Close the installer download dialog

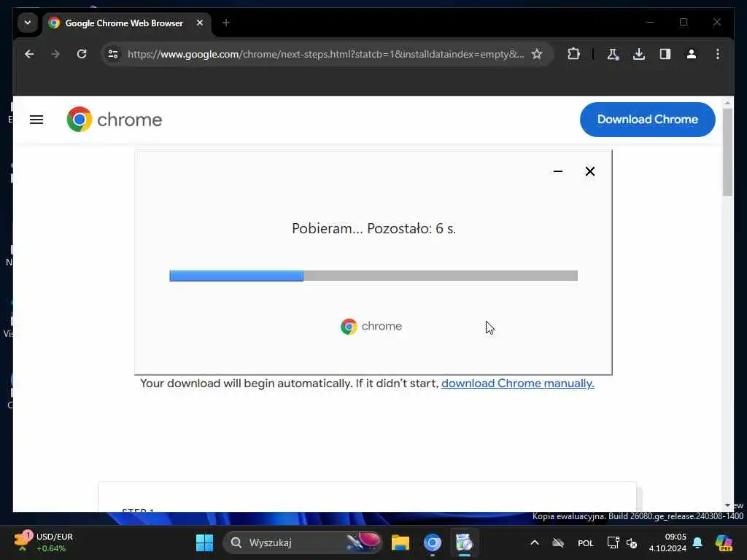(x=589, y=171)
